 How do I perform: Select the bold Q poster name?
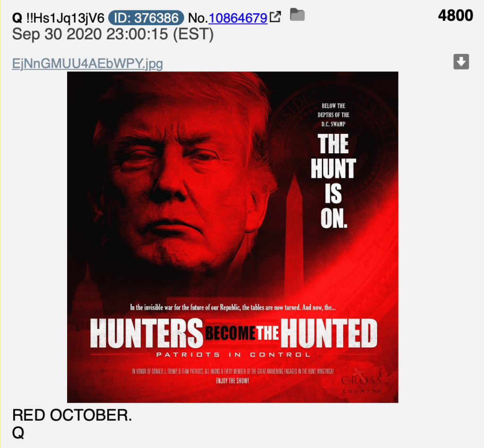(x=17, y=18)
